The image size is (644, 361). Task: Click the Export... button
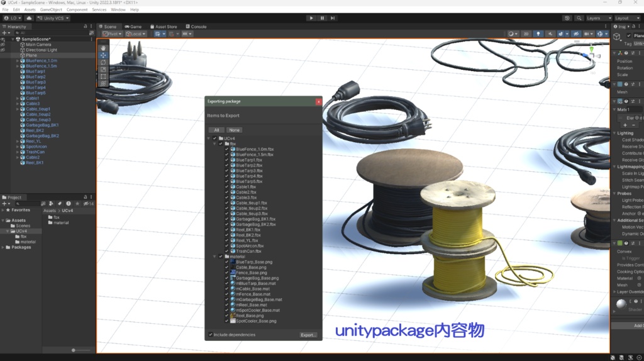tap(308, 335)
